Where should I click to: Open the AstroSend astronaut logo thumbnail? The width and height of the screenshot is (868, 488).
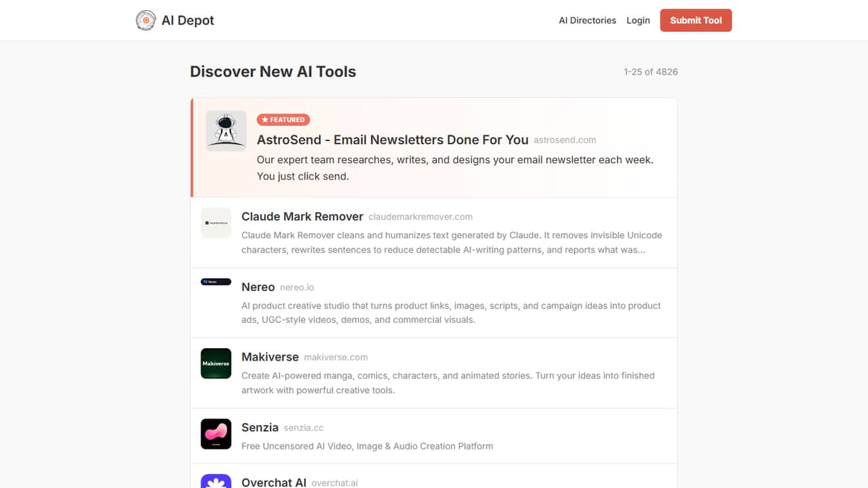click(x=226, y=130)
